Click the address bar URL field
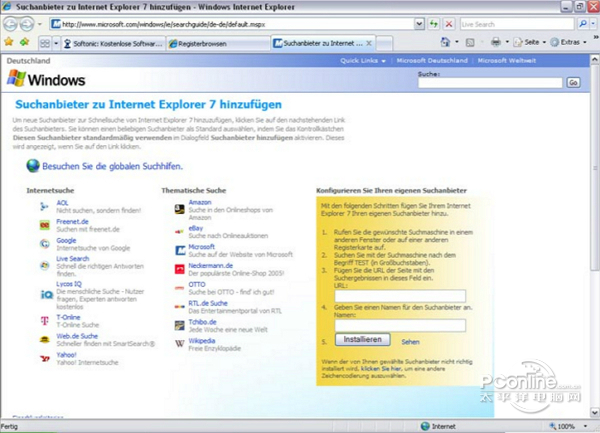Screen dimensions: 600x433 point(232,24)
